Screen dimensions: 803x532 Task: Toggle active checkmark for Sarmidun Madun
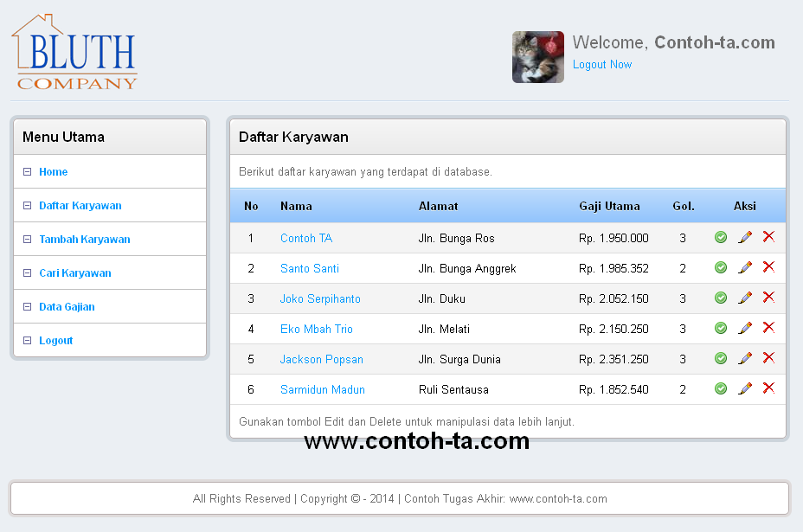(721, 388)
